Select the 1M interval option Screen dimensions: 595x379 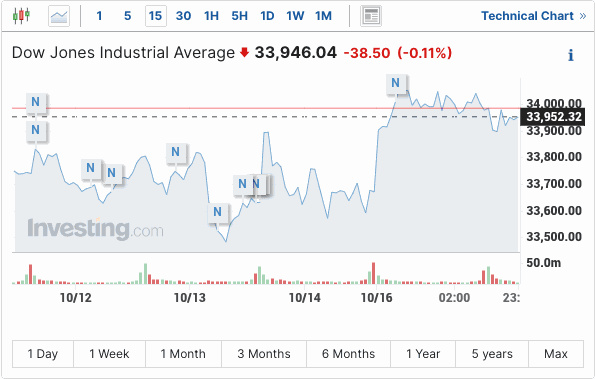point(323,16)
